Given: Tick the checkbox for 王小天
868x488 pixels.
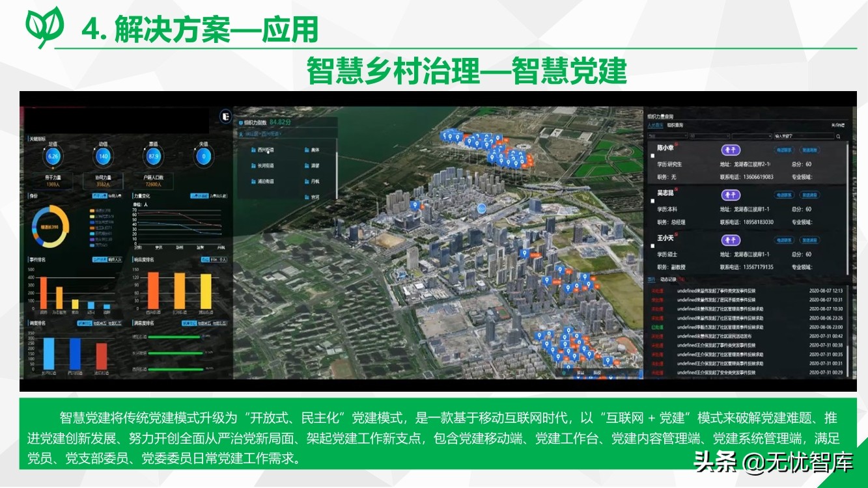Looking at the screenshot, I should point(652,246).
